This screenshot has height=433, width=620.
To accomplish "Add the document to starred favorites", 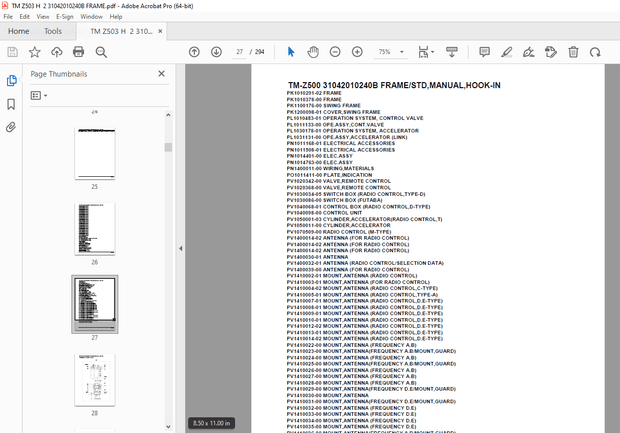I will (x=34, y=52).
